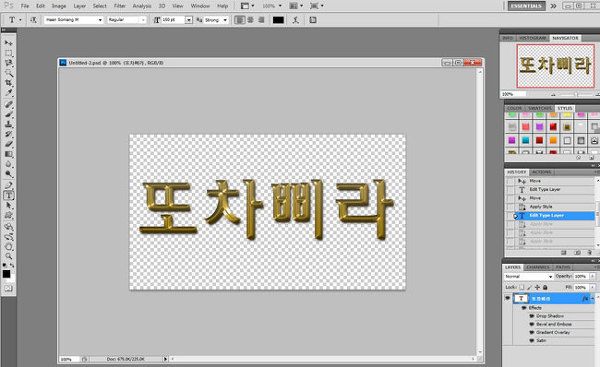Select the Quick Selection tool
The width and height of the screenshot is (600, 367).
8,73
